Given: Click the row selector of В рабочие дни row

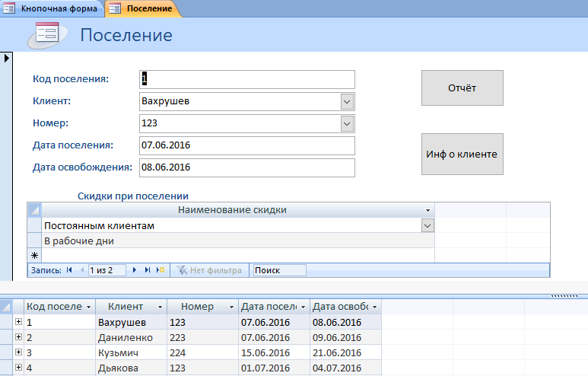Looking at the screenshot, I should (34, 241).
